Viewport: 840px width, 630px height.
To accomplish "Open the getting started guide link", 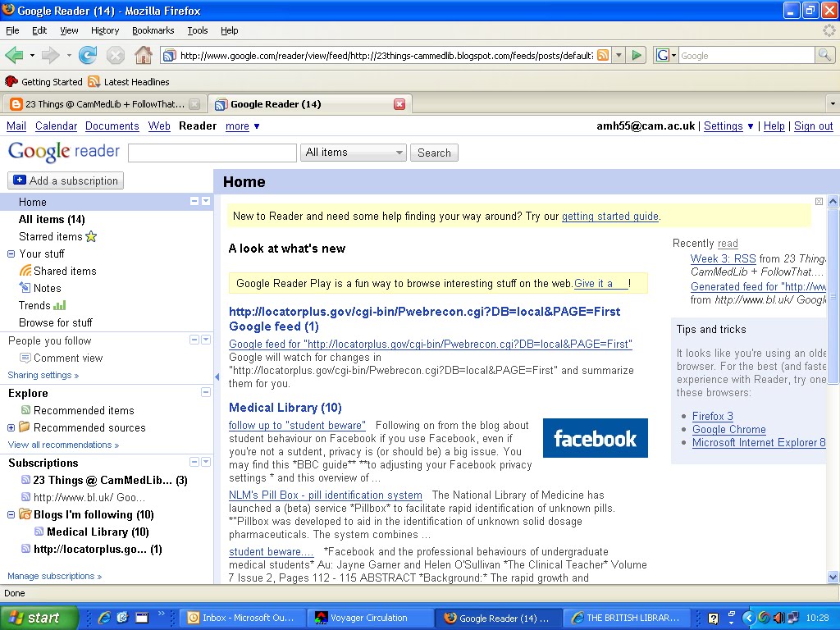I will [x=609, y=217].
